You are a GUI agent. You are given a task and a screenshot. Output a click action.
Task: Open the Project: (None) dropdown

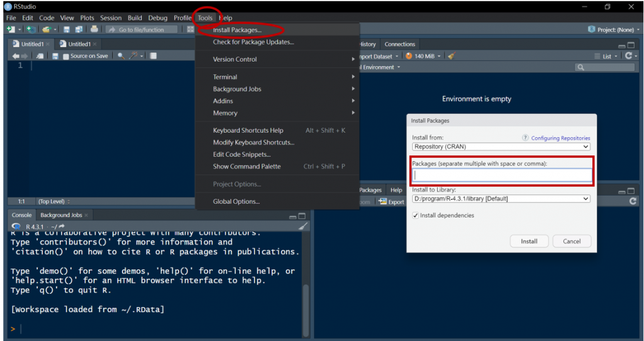click(614, 30)
